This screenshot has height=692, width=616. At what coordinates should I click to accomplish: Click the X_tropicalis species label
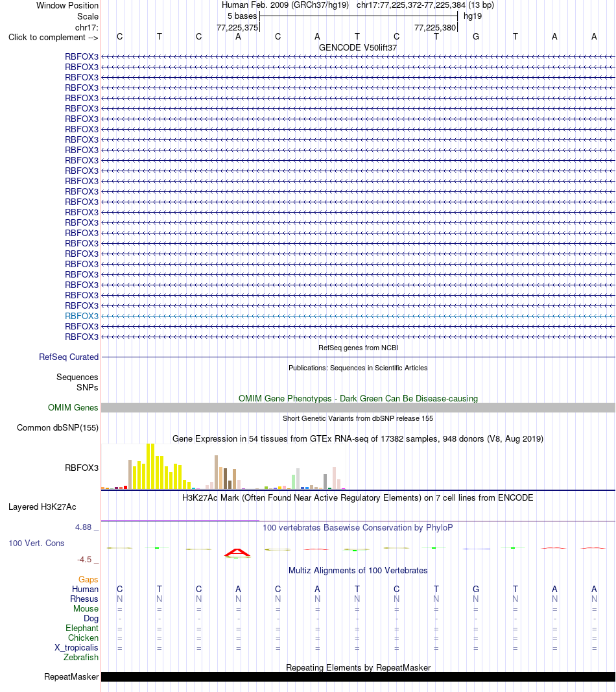[x=77, y=647]
